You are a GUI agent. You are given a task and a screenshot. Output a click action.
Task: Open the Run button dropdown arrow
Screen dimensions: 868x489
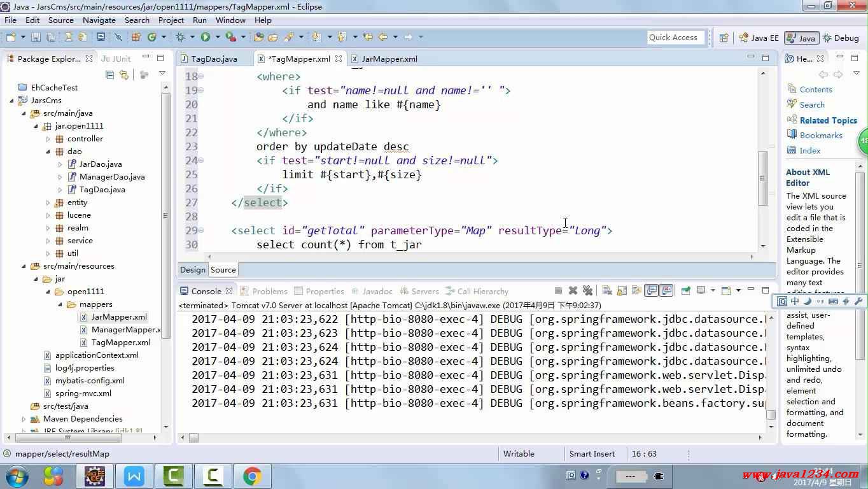(218, 37)
